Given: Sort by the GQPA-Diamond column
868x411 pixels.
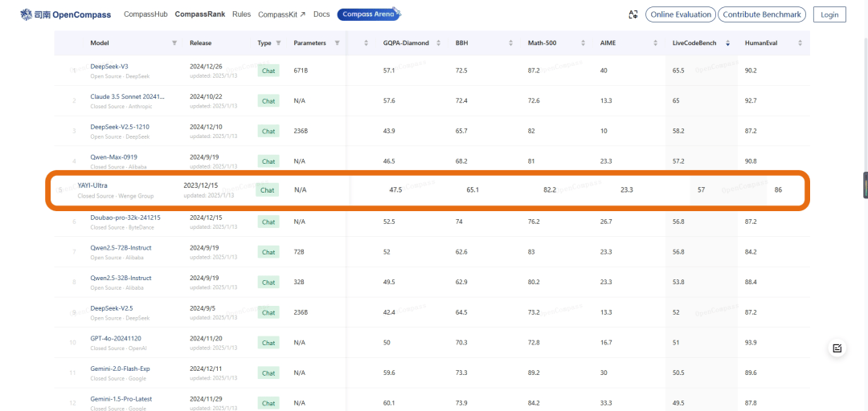Looking at the screenshot, I should click(405, 43).
